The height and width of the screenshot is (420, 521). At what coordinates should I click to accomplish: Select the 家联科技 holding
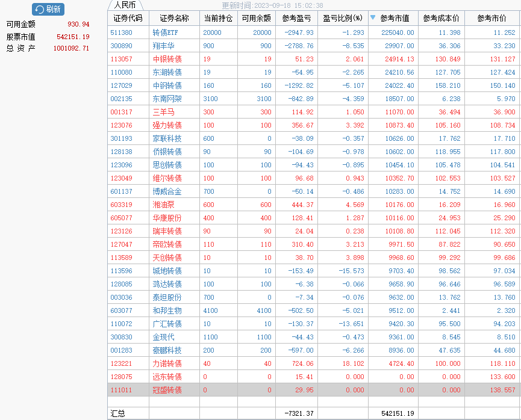[167, 138]
